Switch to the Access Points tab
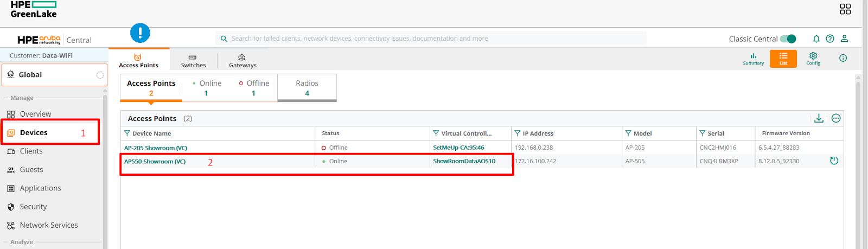This screenshot has width=868, height=249. pyautogui.click(x=139, y=60)
